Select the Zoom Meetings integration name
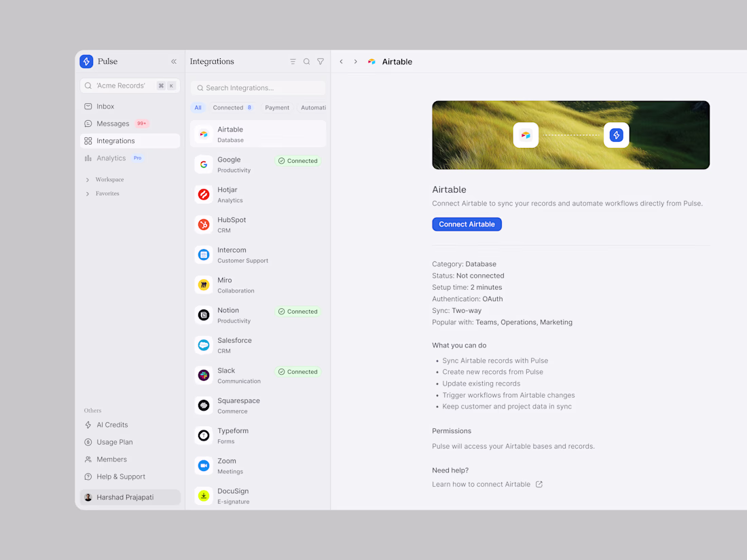This screenshot has height=560, width=747. click(227, 461)
